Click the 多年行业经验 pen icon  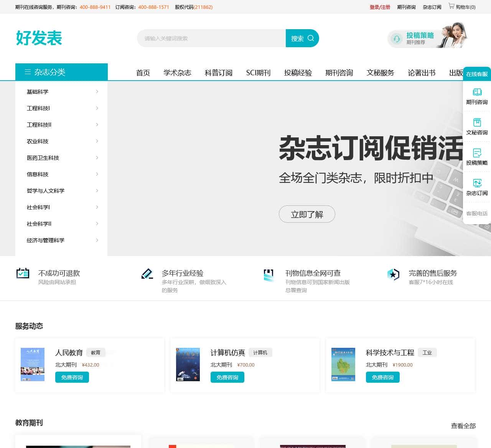pos(147,273)
